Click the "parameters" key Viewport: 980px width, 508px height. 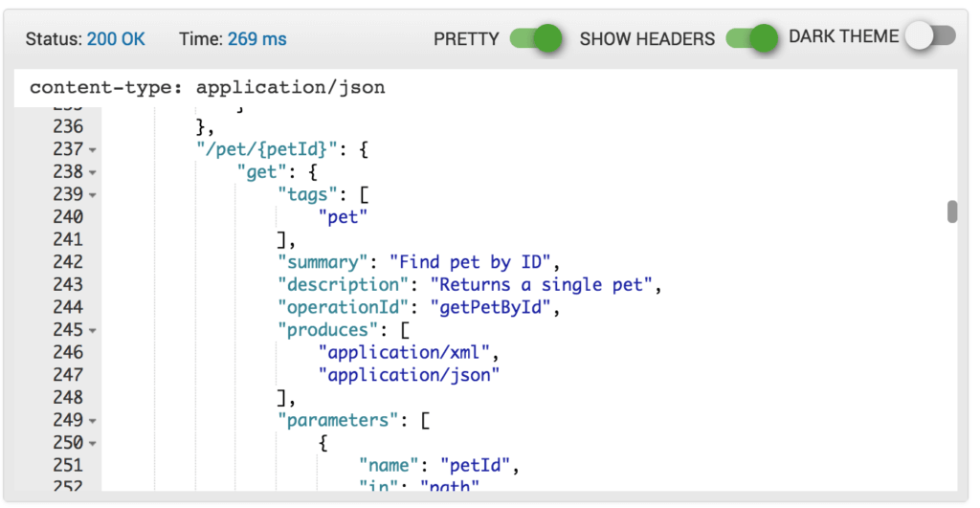[338, 420]
